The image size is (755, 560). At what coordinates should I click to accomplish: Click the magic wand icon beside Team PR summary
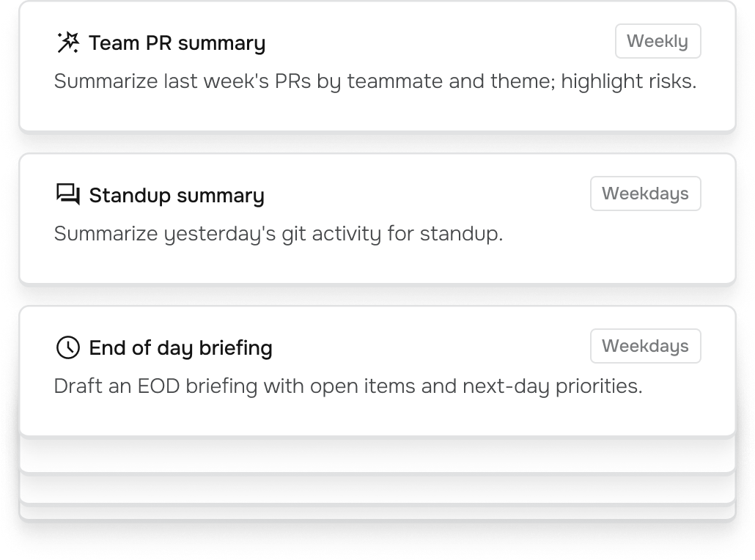pyautogui.click(x=68, y=43)
